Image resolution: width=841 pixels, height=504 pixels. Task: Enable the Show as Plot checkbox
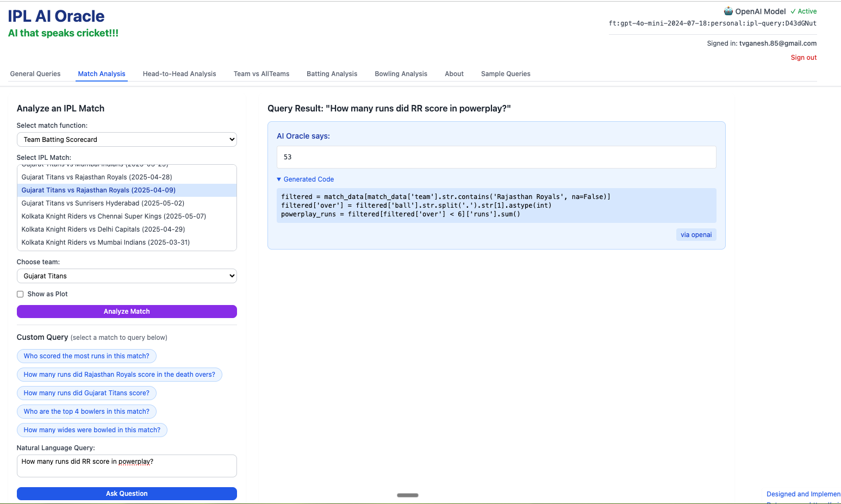click(20, 294)
